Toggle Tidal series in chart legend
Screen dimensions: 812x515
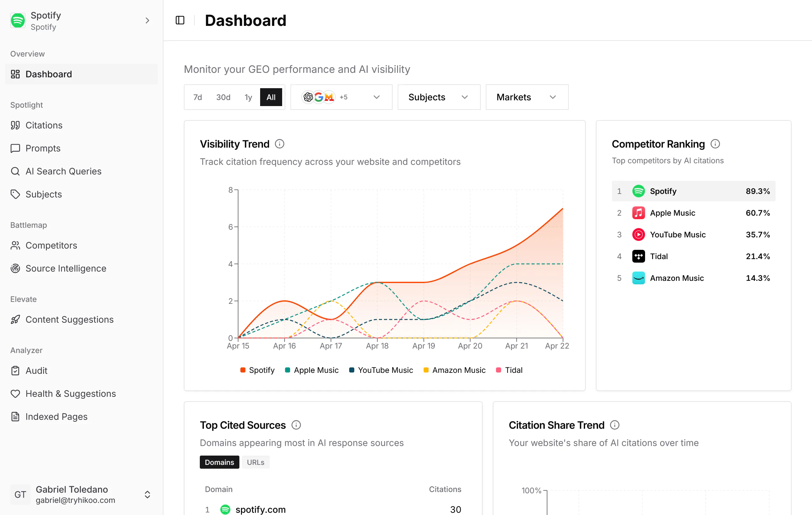coord(509,370)
